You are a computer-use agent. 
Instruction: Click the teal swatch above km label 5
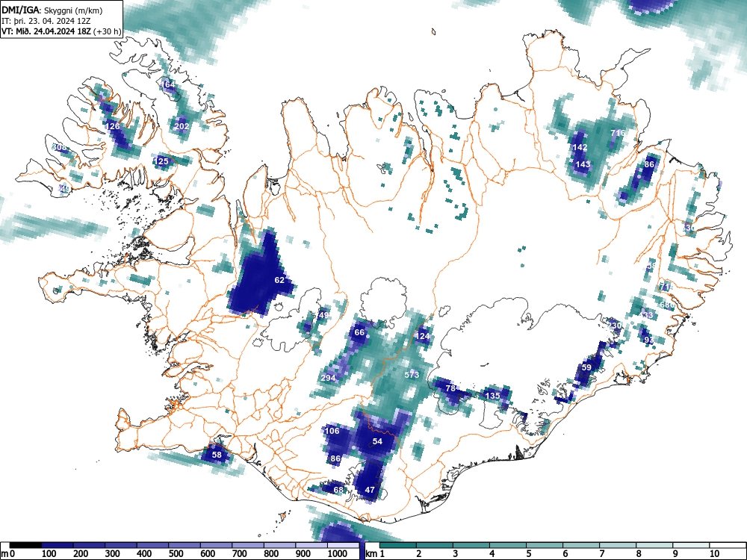coord(545,545)
